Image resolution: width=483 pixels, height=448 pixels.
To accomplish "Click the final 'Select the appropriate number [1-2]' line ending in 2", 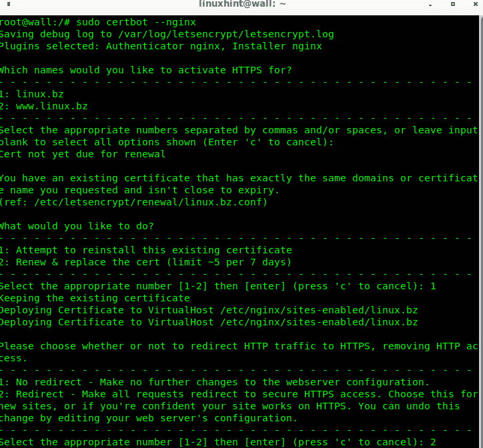I will (x=217, y=442).
